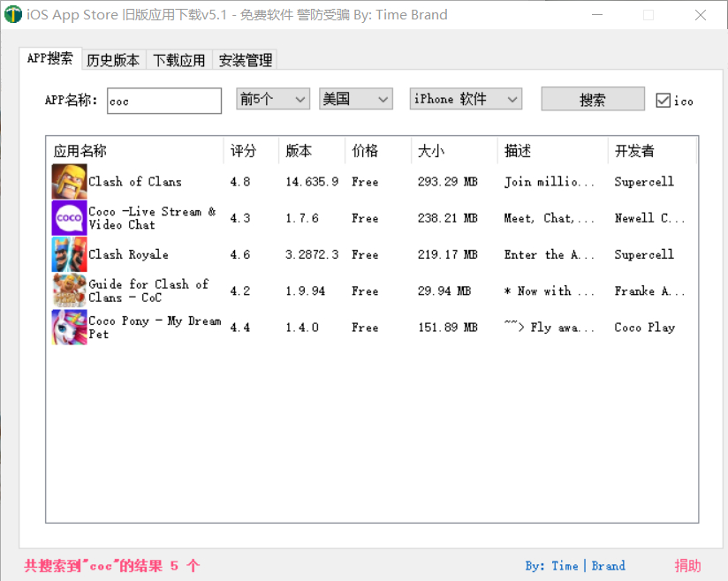Expand the 美国 country dropdown
Image resolution: width=728 pixels, height=581 pixels.
click(355, 100)
